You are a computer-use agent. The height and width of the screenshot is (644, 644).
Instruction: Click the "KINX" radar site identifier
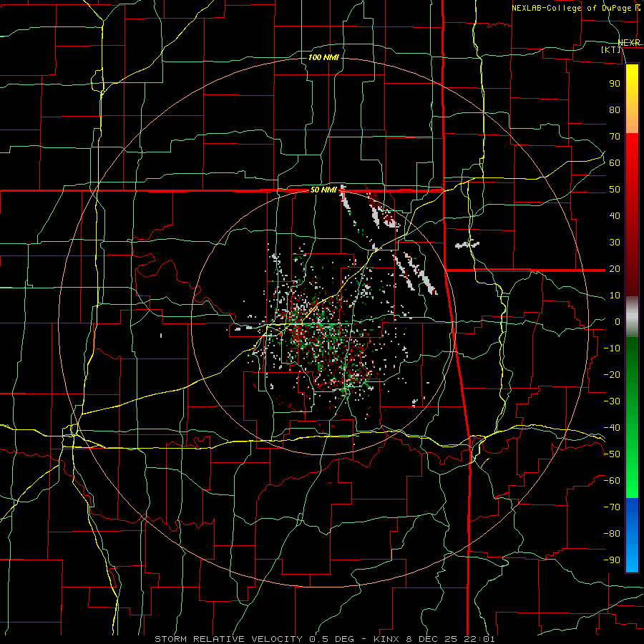pos(389,639)
